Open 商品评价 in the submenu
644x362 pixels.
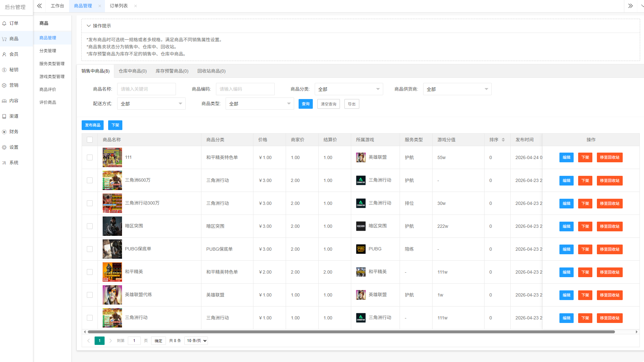(48, 89)
